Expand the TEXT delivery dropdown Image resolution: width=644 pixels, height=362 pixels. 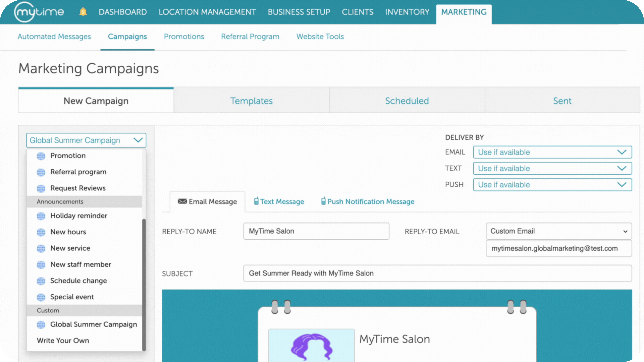pyautogui.click(x=552, y=168)
